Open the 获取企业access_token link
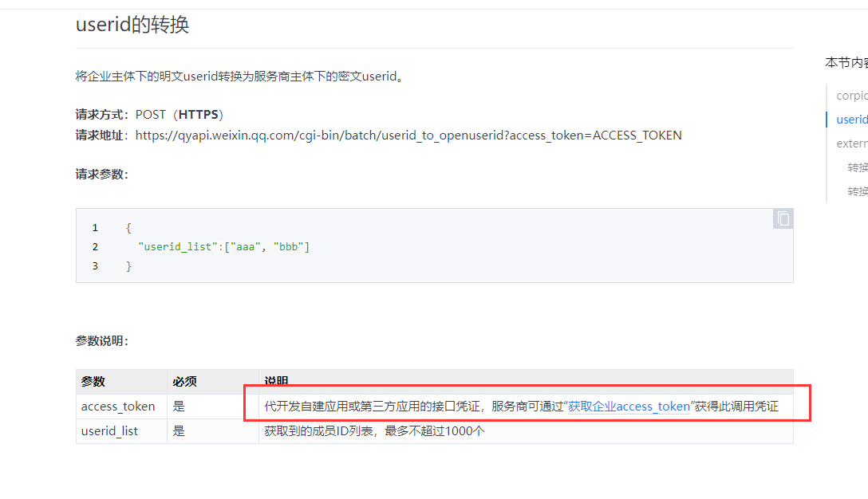The height and width of the screenshot is (499, 868). (x=629, y=407)
